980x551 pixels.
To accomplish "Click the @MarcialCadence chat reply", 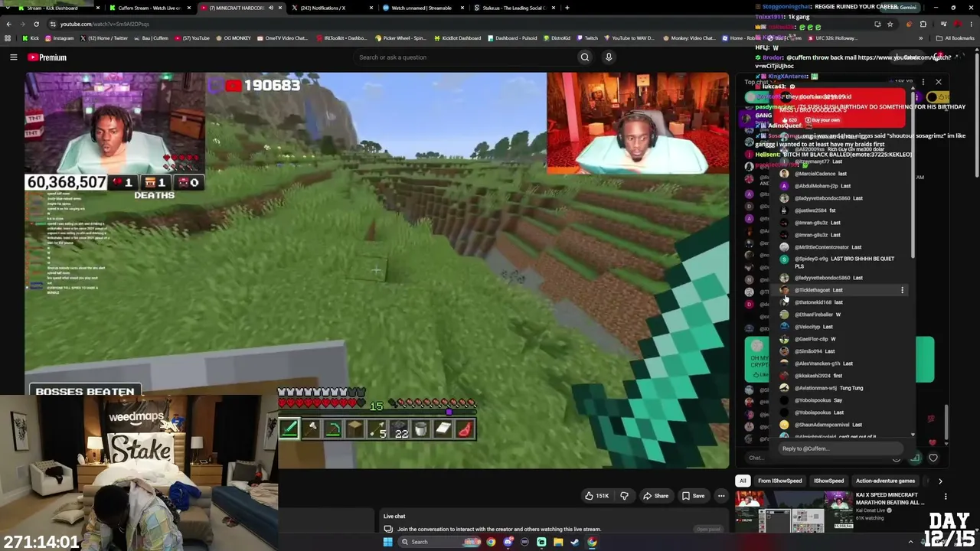I will 821,174.
